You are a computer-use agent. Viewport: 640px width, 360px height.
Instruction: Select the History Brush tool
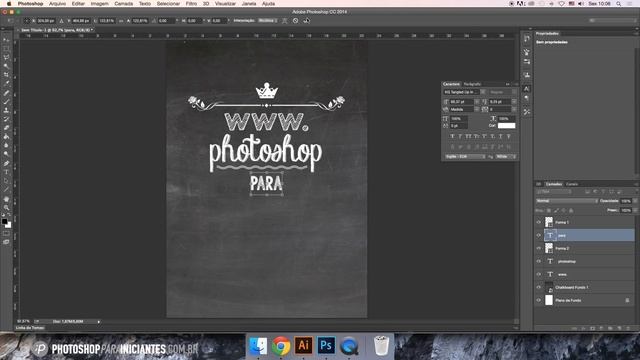[x=6, y=119]
